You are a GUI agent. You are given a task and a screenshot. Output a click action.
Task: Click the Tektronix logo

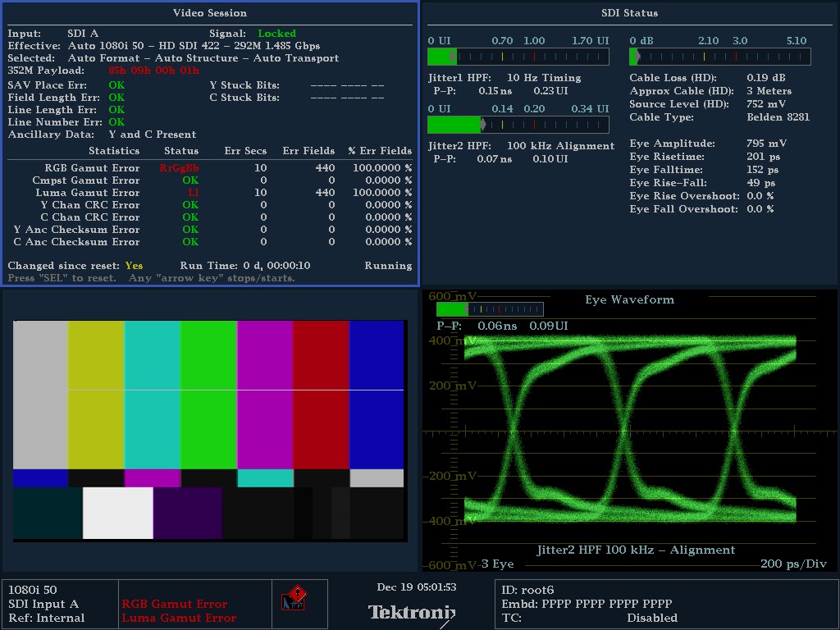click(x=412, y=612)
